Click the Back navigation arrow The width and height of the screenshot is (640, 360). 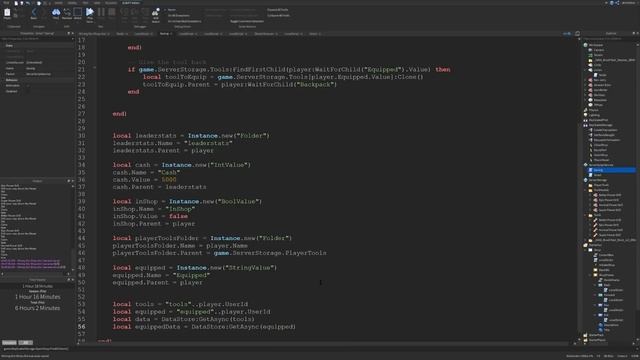click(34, 13)
